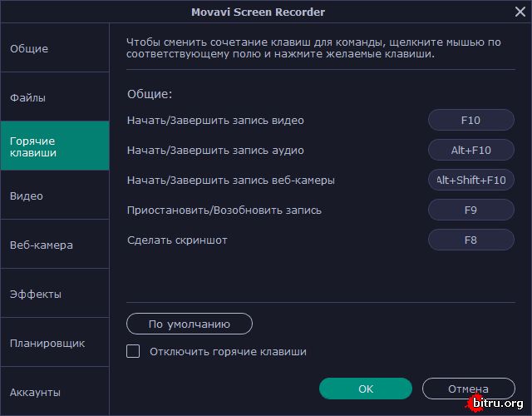Screen dimensions: 532x416
Task: Confirm settings with the OK button
Action: tap(366, 389)
